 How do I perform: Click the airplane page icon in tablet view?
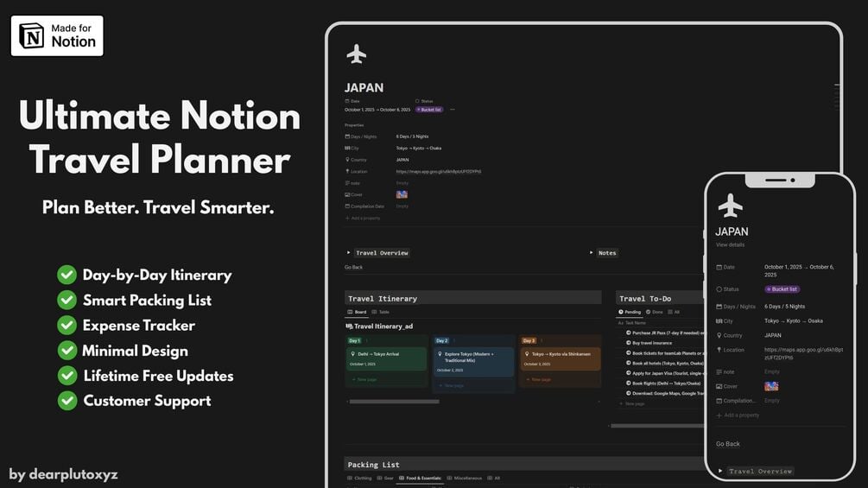coord(357,54)
